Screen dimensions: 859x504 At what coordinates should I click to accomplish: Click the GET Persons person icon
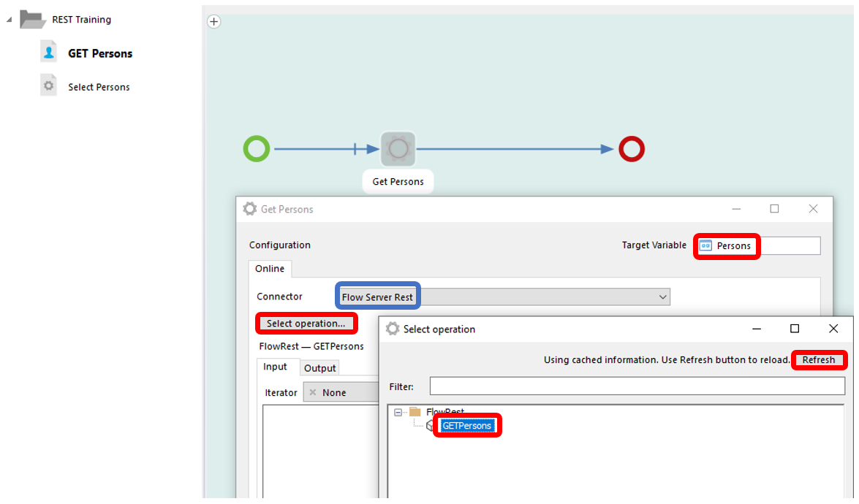click(x=48, y=53)
